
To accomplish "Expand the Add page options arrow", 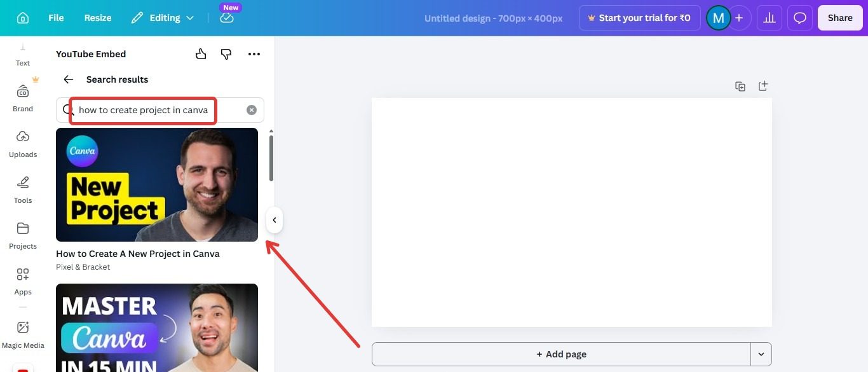I will click(761, 354).
